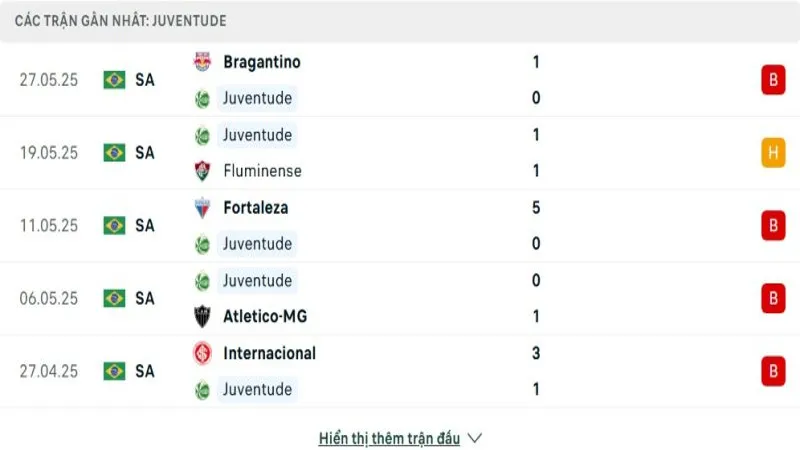Click red B result badge for Fortaleza match
The image size is (800, 450).
(772, 226)
